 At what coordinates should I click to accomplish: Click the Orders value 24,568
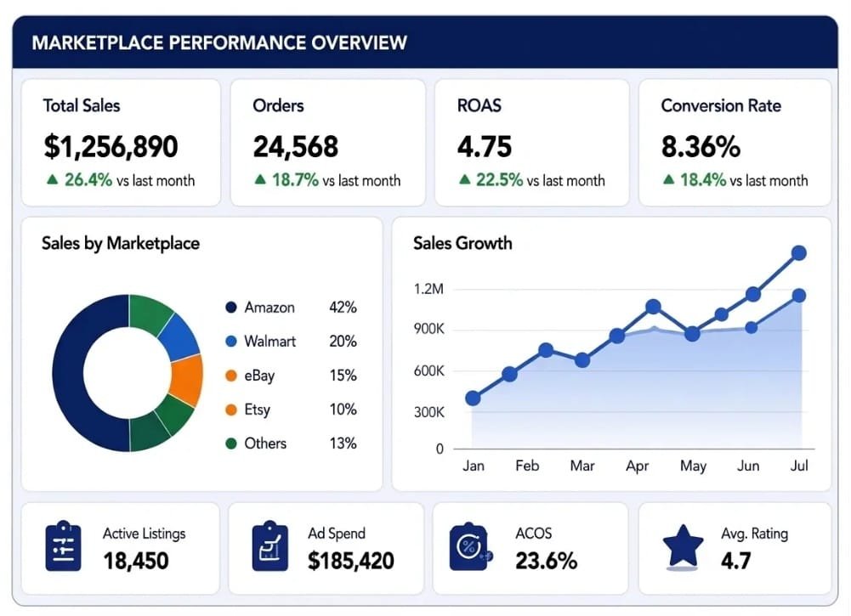click(x=296, y=146)
